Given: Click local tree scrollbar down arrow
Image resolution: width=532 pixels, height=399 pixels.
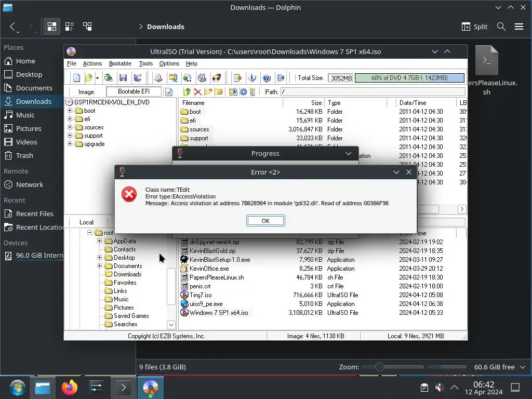Looking at the screenshot, I should 171,325.
